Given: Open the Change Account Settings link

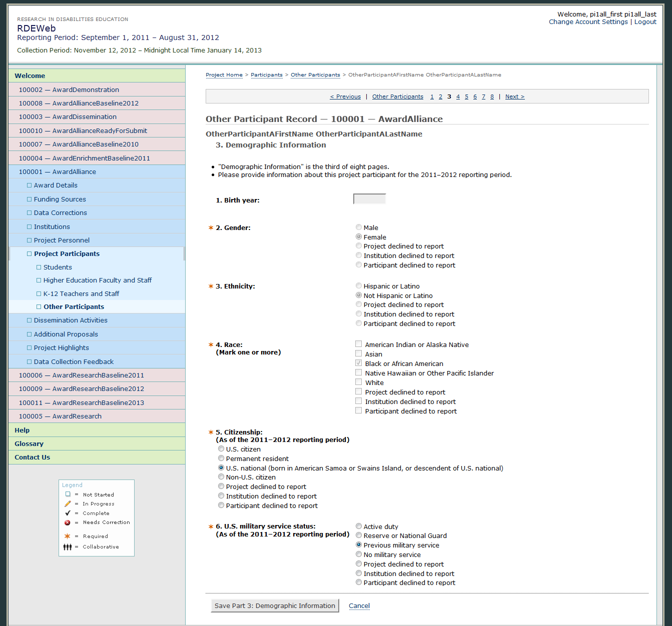Looking at the screenshot, I should click(588, 22).
